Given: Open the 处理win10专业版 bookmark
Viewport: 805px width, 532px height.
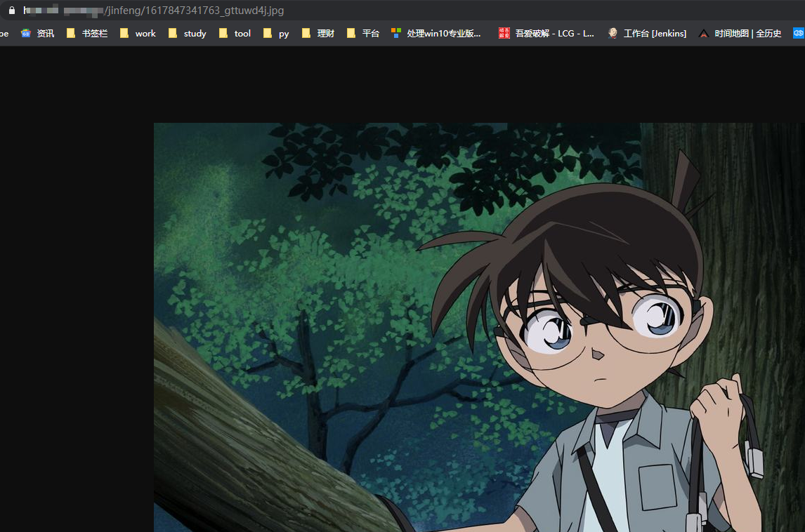Looking at the screenshot, I should pos(439,33).
